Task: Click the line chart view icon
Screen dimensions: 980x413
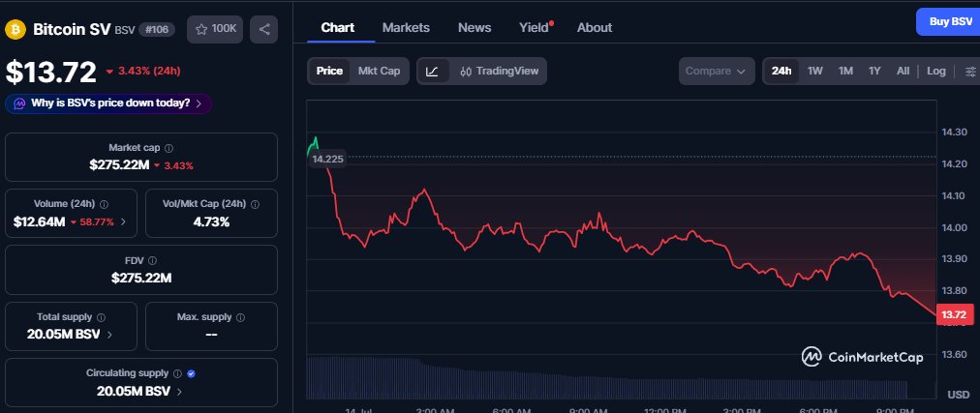Action: click(x=433, y=72)
